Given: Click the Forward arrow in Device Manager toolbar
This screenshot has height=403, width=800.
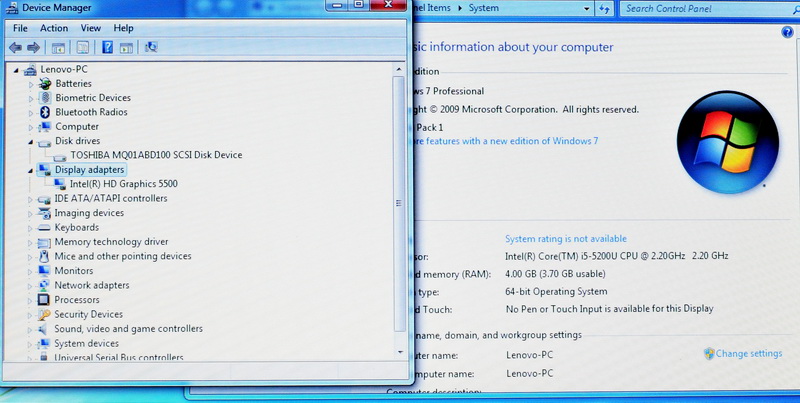Looking at the screenshot, I should point(34,48).
